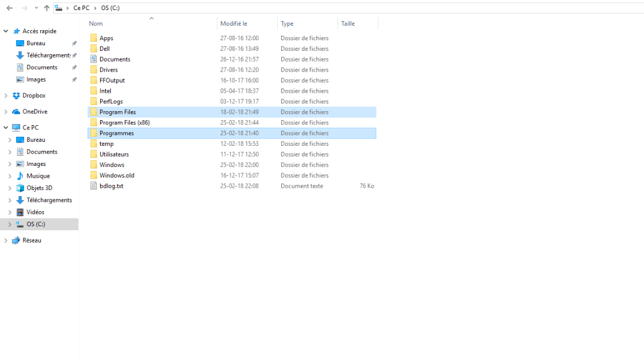Click the Back navigation arrow
This screenshot has height=362, width=644.
10,8
